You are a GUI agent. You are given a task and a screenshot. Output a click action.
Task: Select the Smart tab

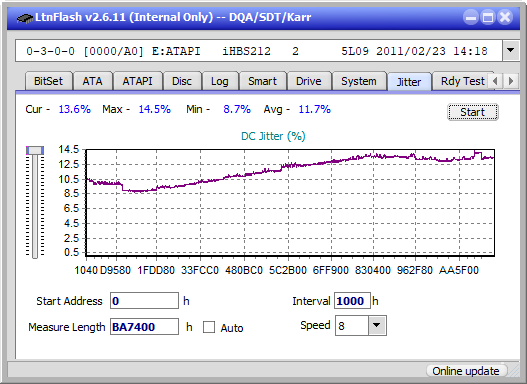pyautogui.click(x=262, y=81)
